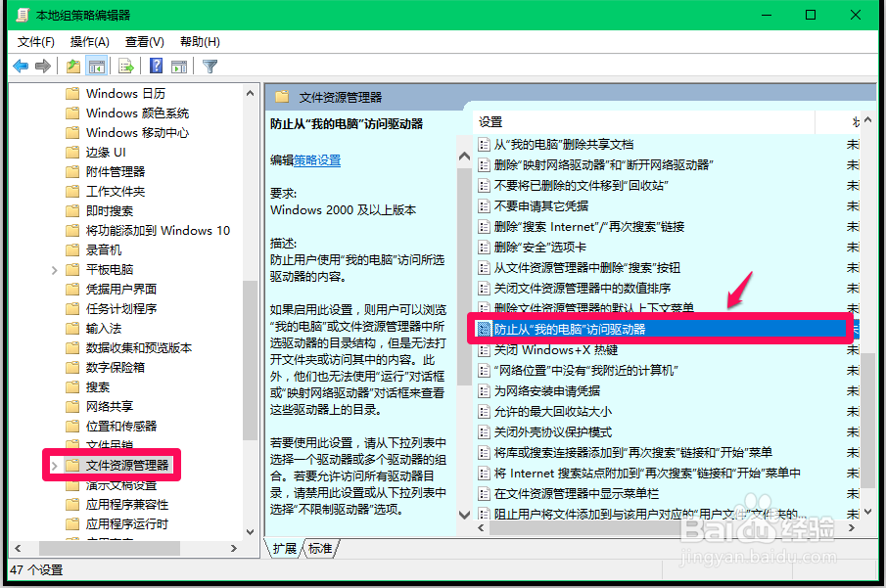The height and width of the screenshot is (588, 886).
Task: Click description pane scroll up arrow
Action: (464, 157)
